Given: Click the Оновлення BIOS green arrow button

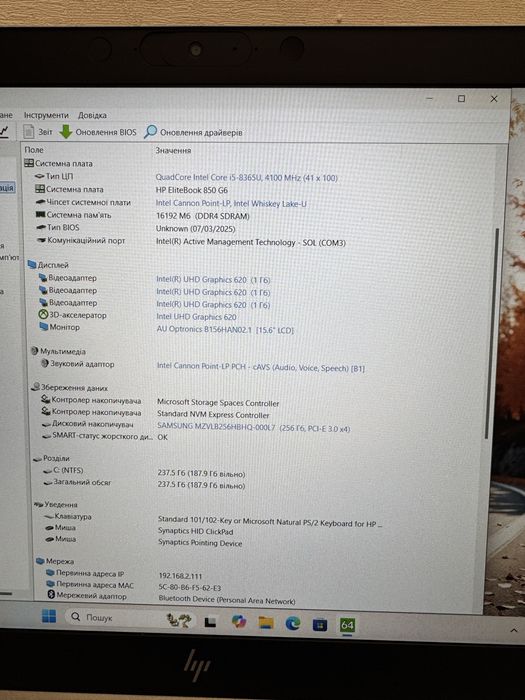Looking at the screenshot, I should coord(98,132).
